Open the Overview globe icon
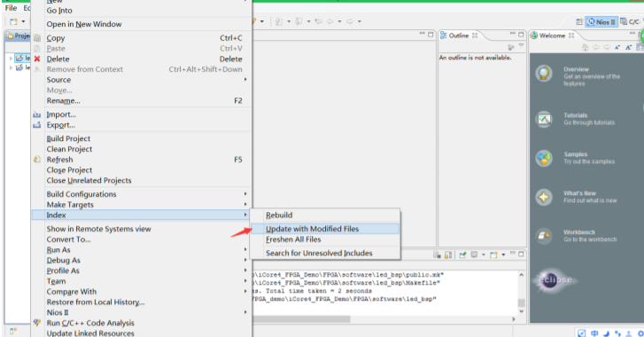644x337 pixels. click(544, 74)
